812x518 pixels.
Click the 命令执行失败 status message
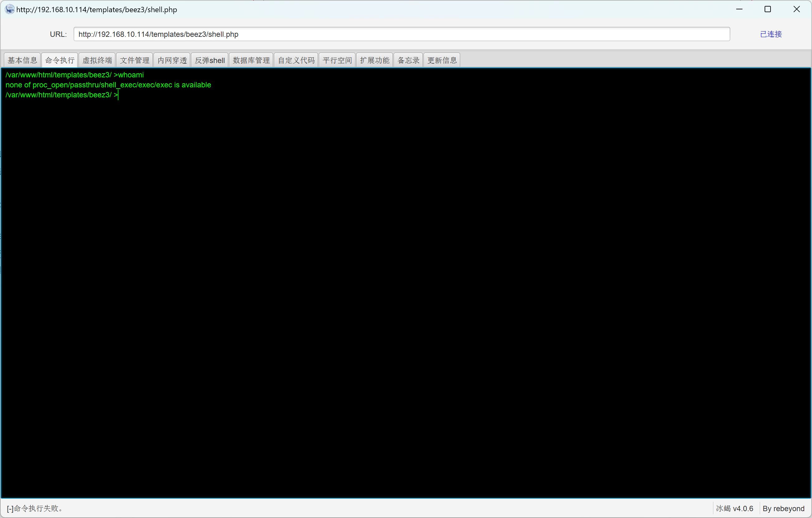35,508
